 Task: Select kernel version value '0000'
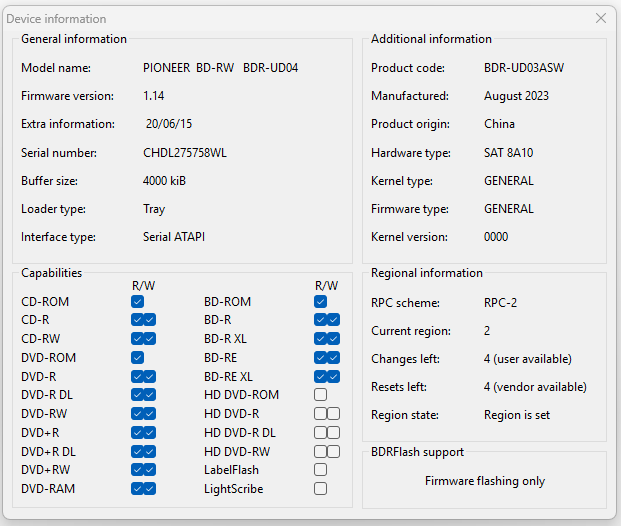click(496, 237)
